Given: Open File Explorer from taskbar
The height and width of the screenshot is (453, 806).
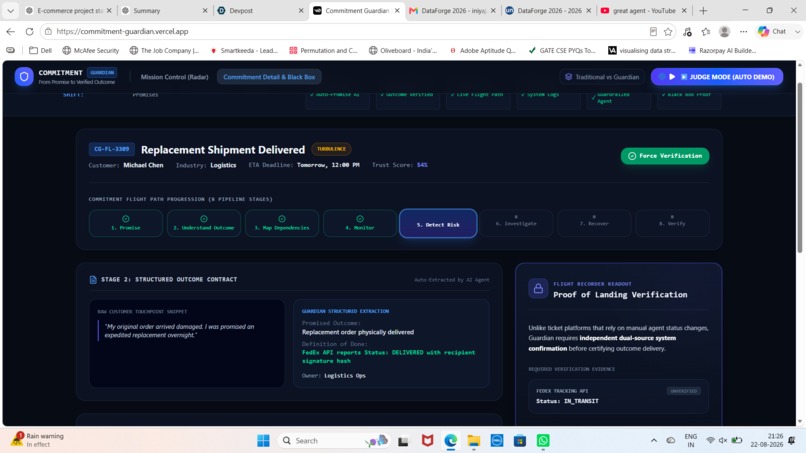Looking at the screenshot, I should pos(473,441).
